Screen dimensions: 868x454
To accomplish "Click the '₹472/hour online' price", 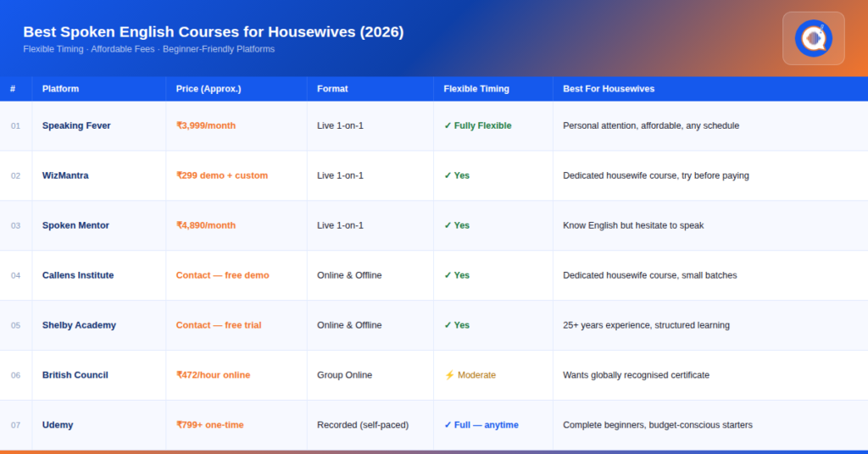I will (213, 375).
